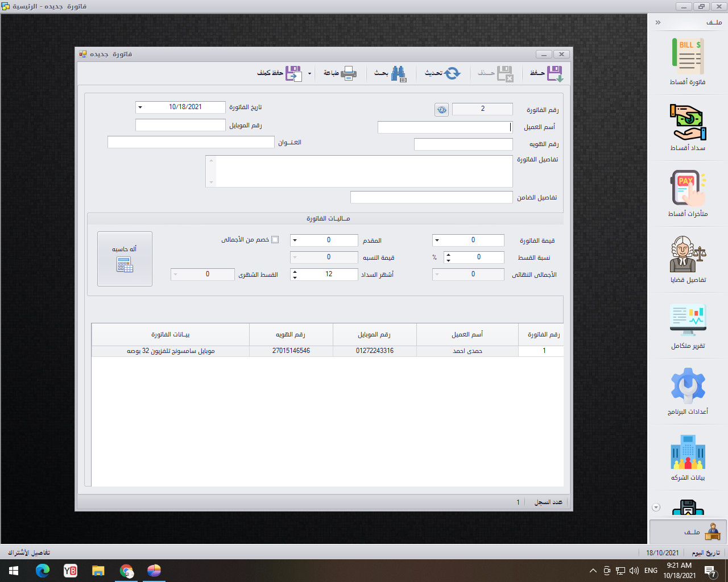Click تفاصيل الأشتراك in the status bar

29,552
